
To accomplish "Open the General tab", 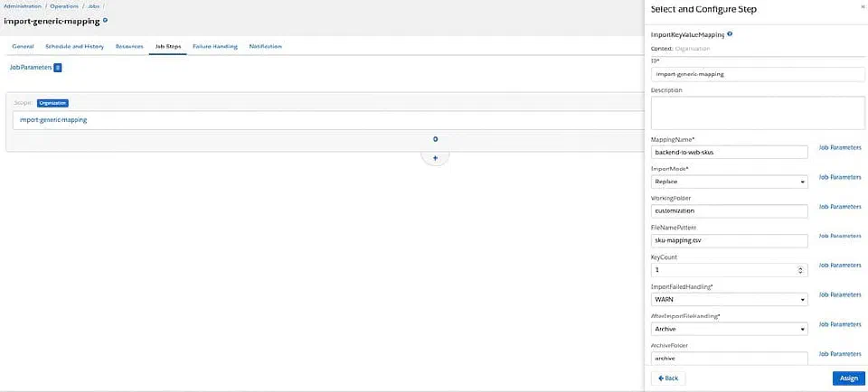I will point(23,46).
